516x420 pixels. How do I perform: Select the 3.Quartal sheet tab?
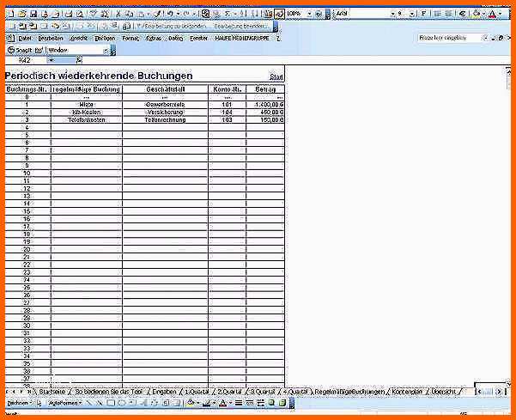[x=262, y=392]
